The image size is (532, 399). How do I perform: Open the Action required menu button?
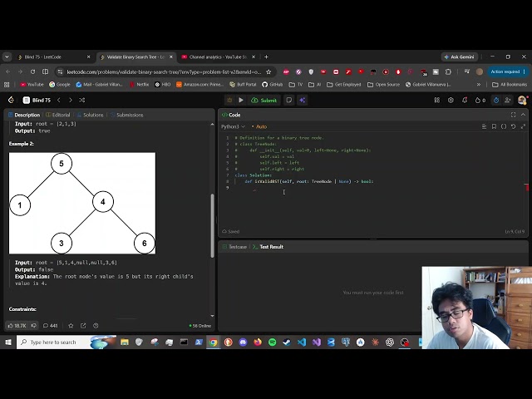point(508,71)
